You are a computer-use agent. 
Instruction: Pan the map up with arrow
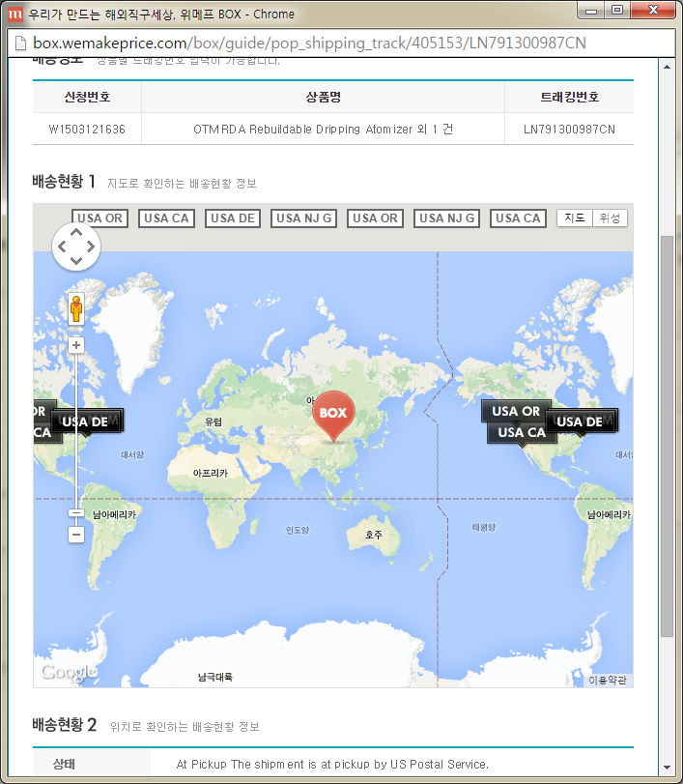pos(76,232)
